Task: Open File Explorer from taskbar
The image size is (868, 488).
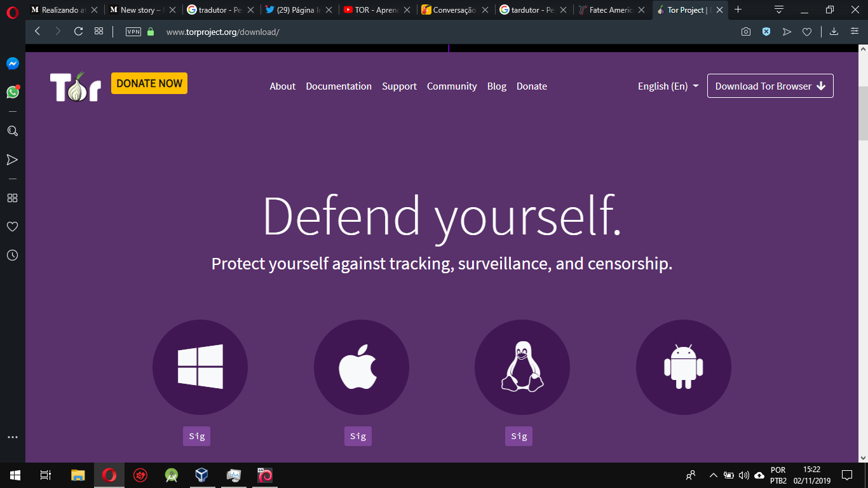Action: click(x=78, y=475)
